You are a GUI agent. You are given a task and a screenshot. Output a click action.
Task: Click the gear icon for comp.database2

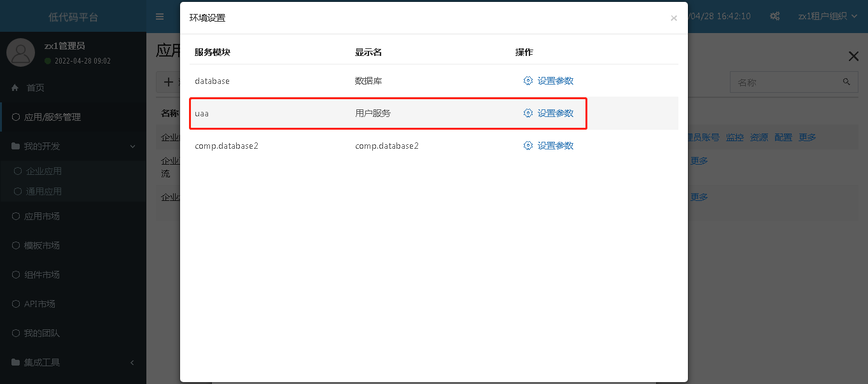tap(528, 146)
